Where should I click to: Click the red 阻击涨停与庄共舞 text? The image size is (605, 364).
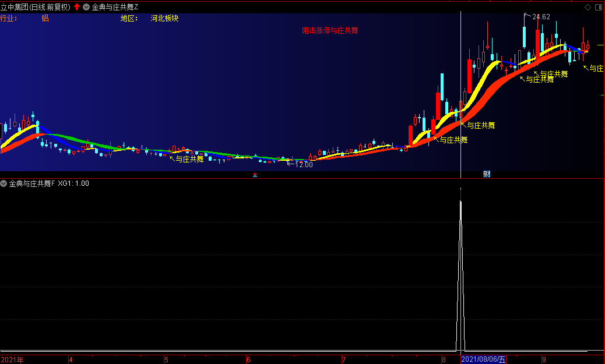coord(330,30)
